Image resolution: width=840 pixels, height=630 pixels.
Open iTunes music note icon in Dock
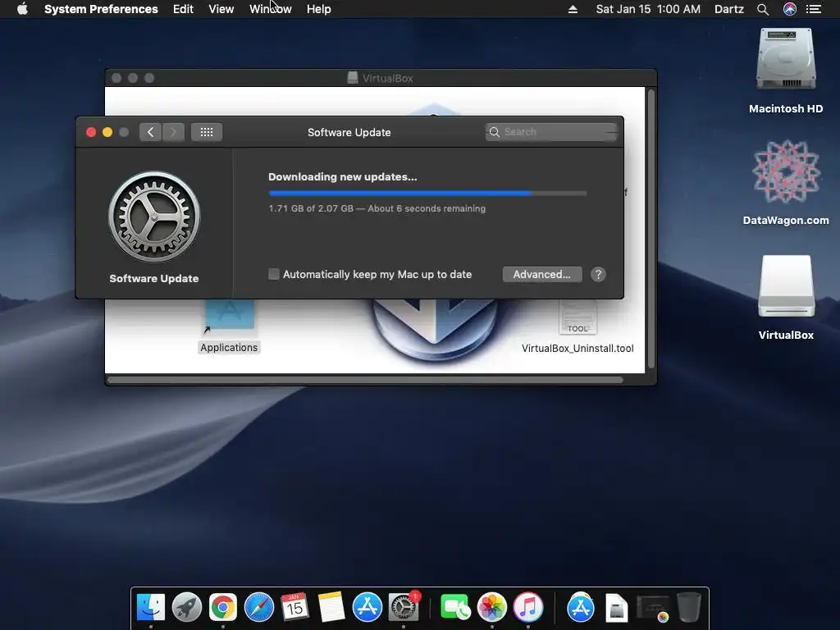tap(527, 607)
